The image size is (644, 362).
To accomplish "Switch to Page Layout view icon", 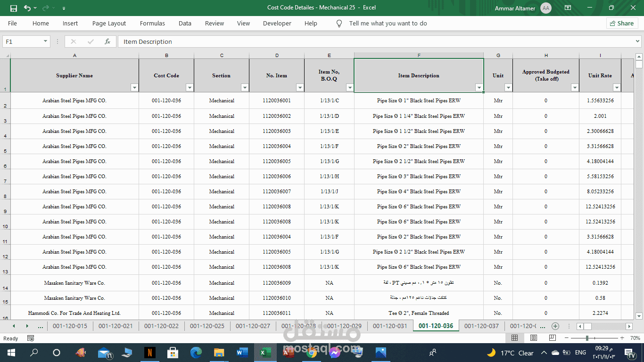I will click(533, 338).
